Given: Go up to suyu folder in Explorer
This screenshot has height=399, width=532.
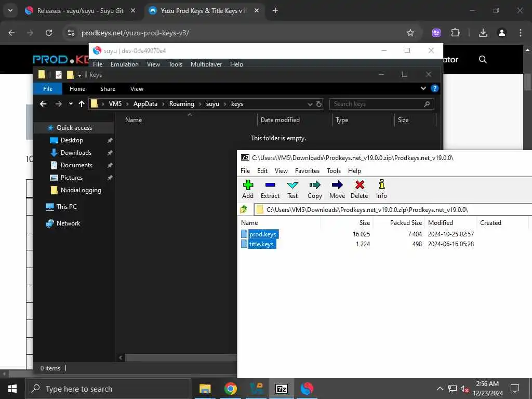Looking at the screenshot, I should click(x=82, y=104).
